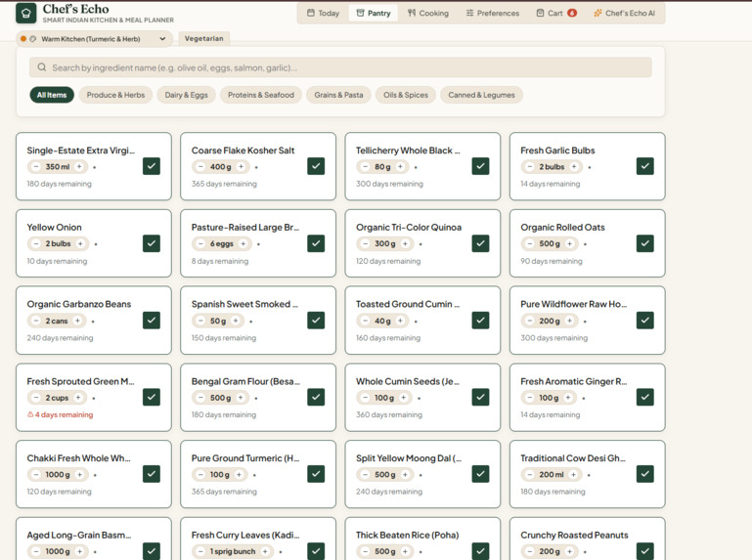The image size is (752, 560).
Task: Open the Cooking tab
Action: click(427, 13)
